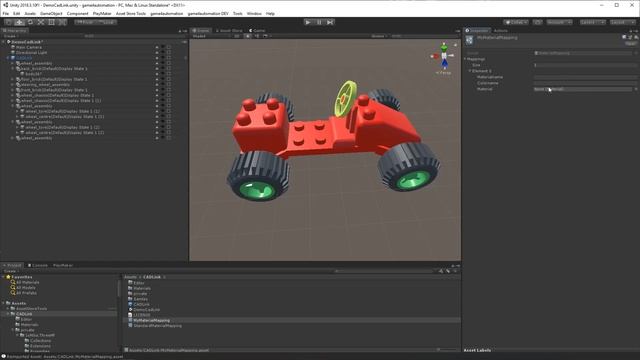Switch to the Asset Store tab
Viewport: 640px width, 360px height.
click(x=229, y=31)
